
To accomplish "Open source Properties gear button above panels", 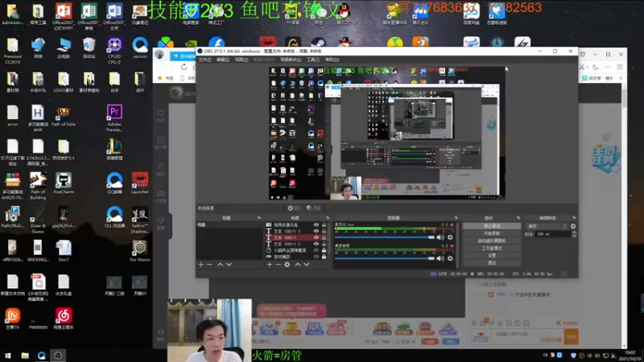I will coord(294,208).
